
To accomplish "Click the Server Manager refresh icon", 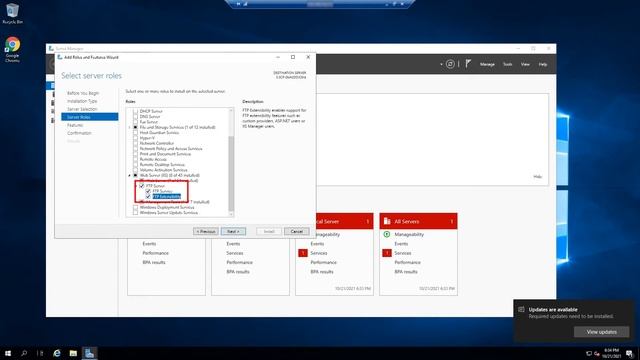I will point(450,64).
